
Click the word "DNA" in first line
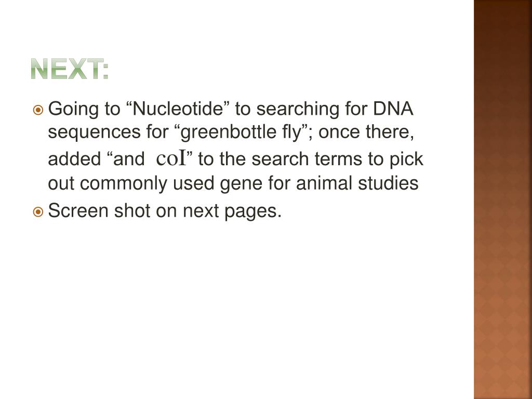393,109
